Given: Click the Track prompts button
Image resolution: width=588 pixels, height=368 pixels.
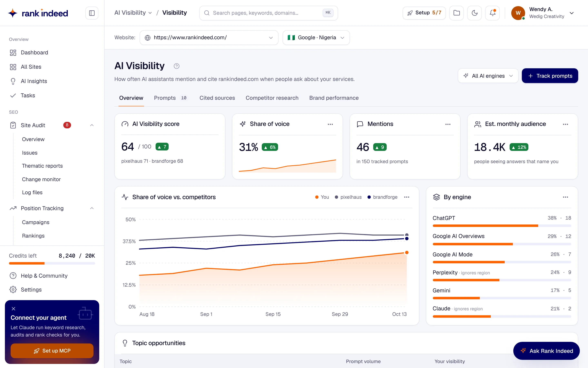Looking at the screenshot, I should (550, 76).
